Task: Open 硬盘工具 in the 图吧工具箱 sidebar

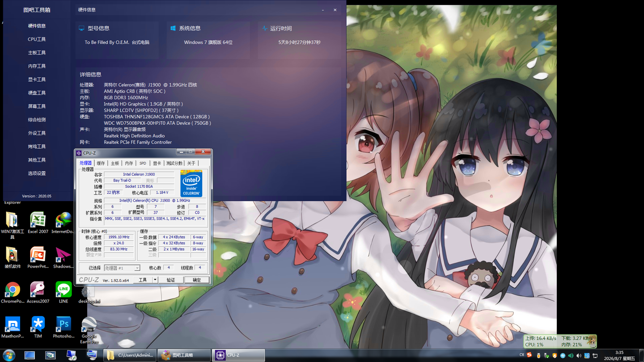Action: tap(37, 93)
